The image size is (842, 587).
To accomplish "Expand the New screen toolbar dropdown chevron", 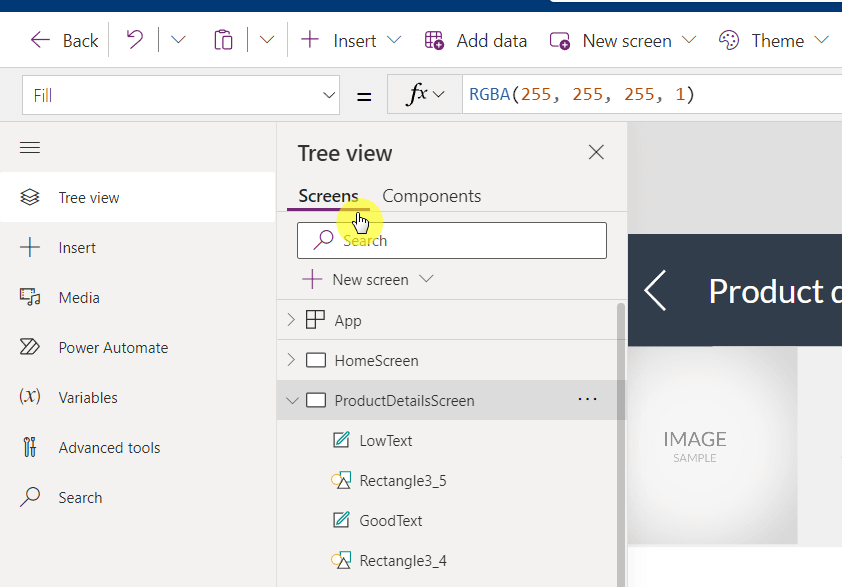I will pyautogui.click(x=689, y=40).
